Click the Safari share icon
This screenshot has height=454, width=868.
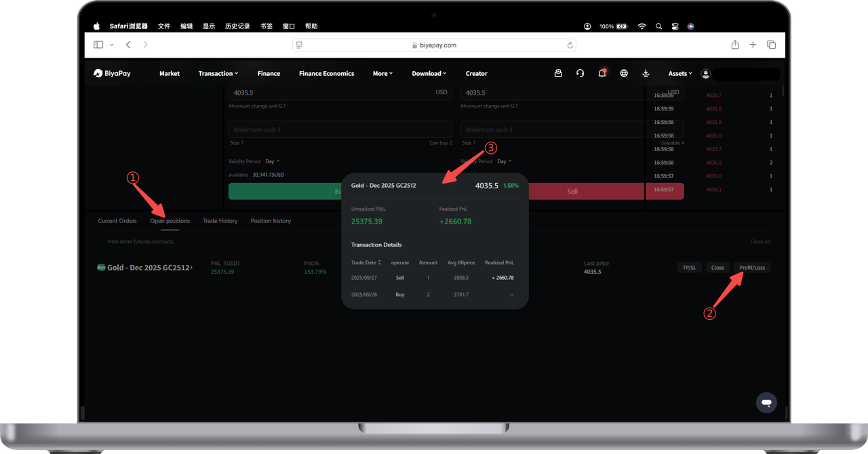tap(735, 45)
